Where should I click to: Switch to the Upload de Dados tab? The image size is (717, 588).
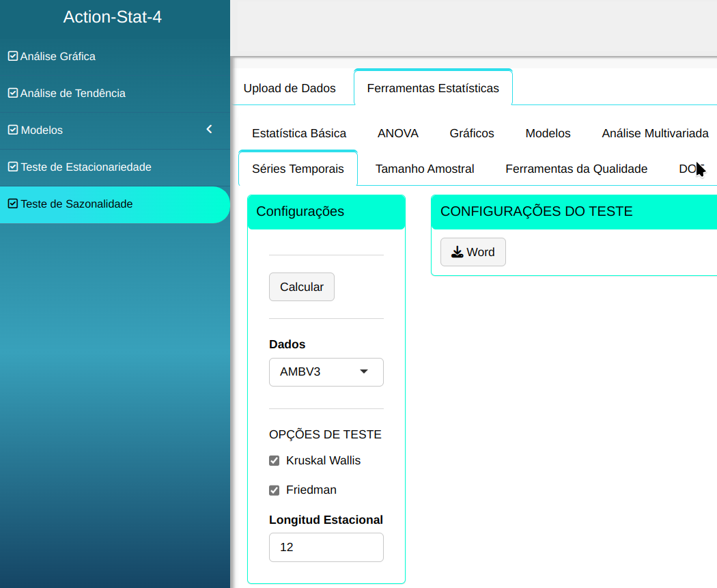pos(290,88)
